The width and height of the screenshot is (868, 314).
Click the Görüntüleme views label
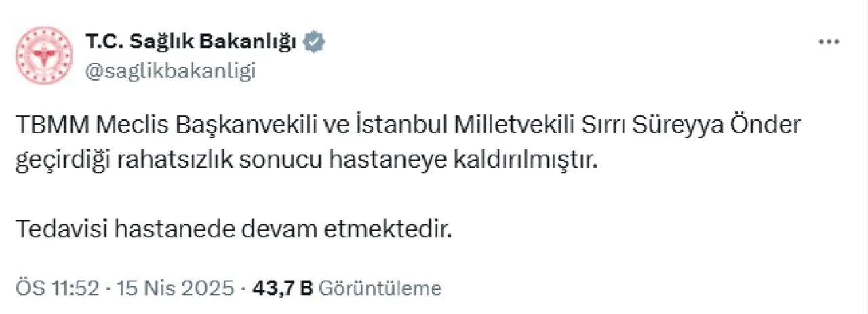pyautogui.click(x=380, y=288)
